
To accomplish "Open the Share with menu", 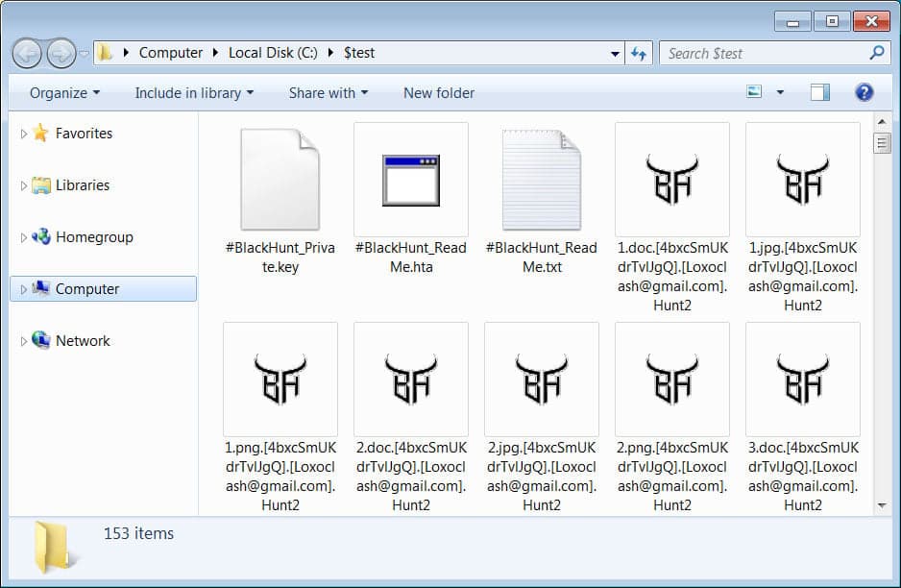I will click(329, 93).
